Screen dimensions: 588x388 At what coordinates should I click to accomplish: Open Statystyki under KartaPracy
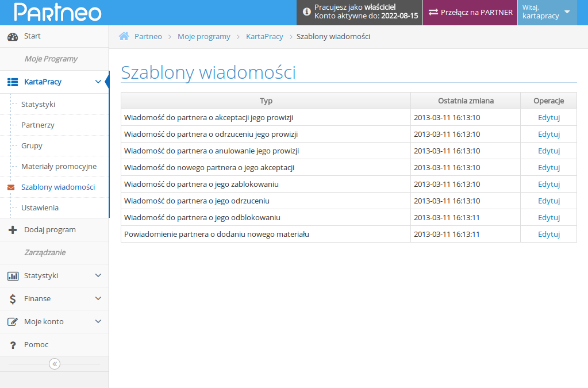coord(55,104)
